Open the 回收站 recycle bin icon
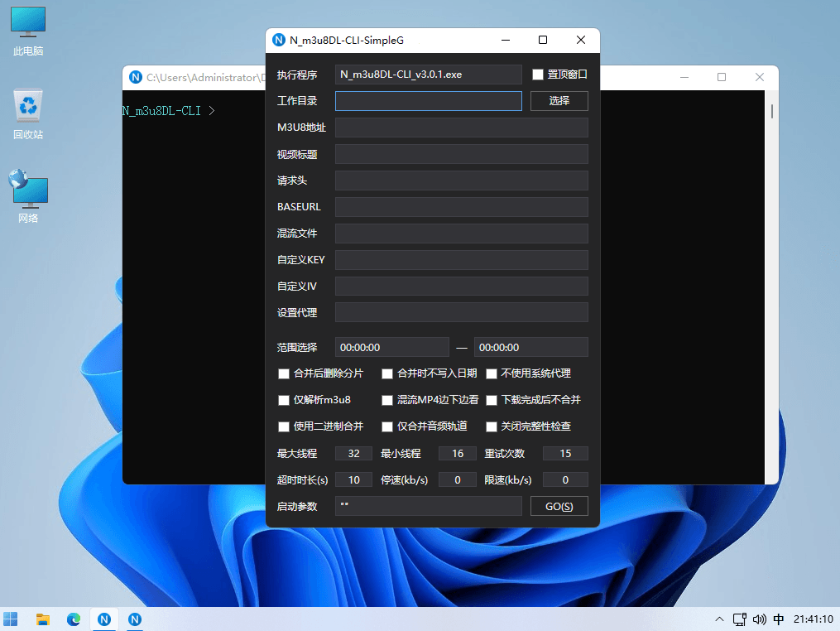840x631 pixels. click(28, 115)
